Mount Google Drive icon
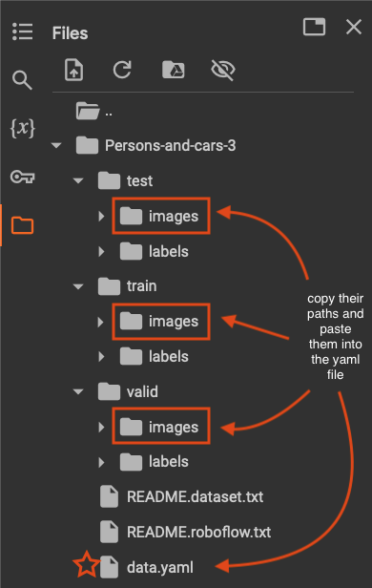The image size is (372, 588). [x=173, y=70]
